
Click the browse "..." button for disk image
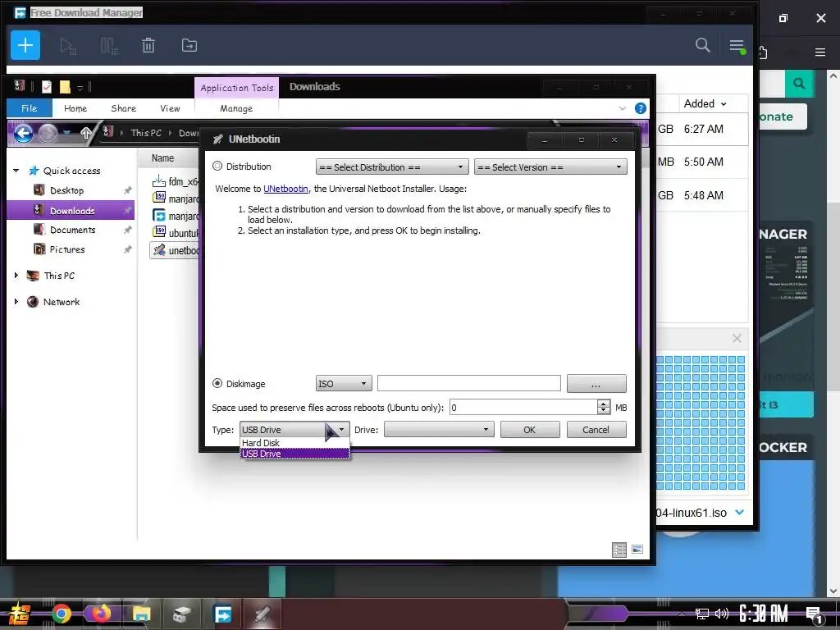click(596, 384)
